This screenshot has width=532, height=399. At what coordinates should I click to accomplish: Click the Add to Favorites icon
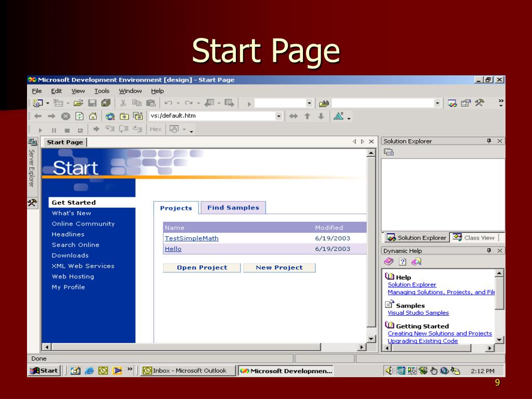(138, 116)
